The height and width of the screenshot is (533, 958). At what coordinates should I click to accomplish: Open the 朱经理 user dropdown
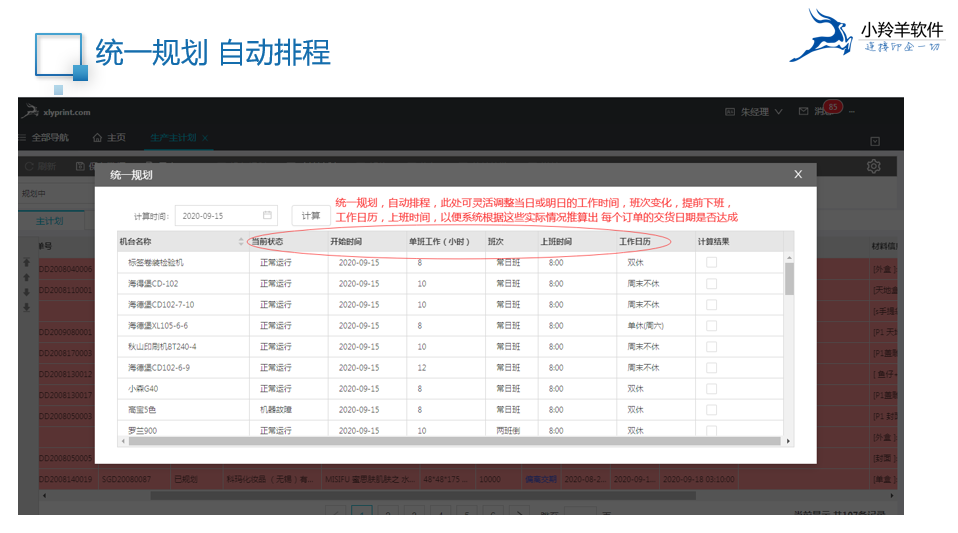click(761, 112)
